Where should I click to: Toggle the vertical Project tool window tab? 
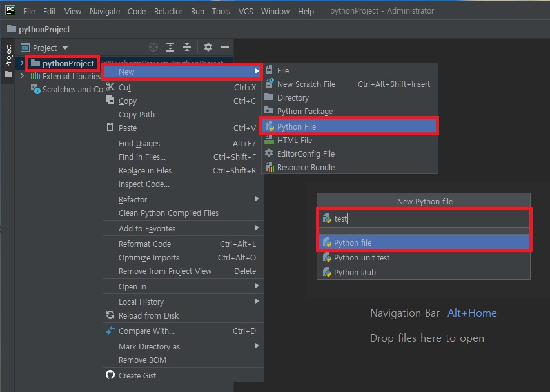pyautogui.click(x=8, y=61)
